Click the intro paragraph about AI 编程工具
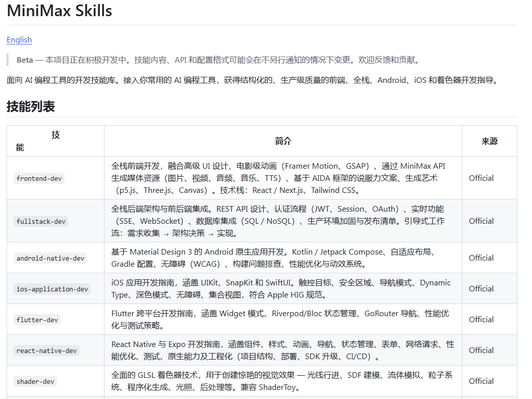The width and height of the screenshot is (532, 399). coord(252,80)
